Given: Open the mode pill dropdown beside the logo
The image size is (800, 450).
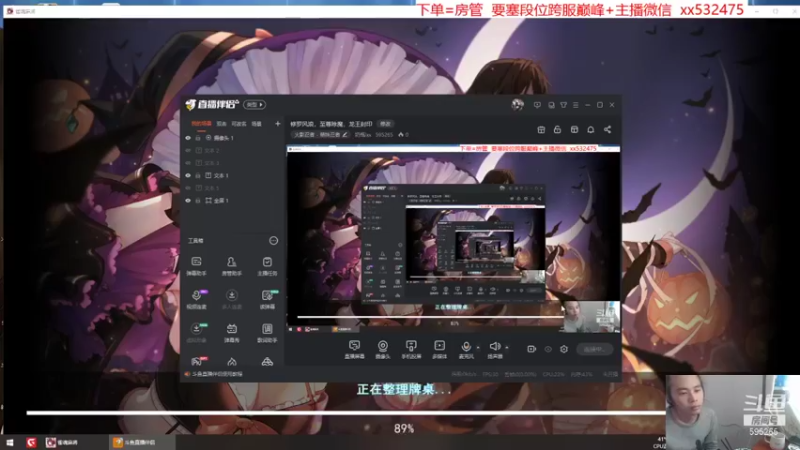Looking at the screenshot, I should point(254,105).
